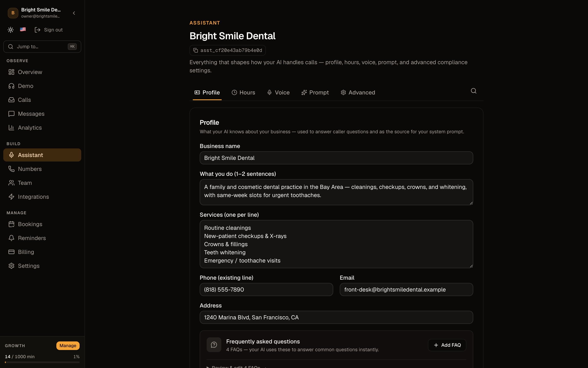This screenshot has width=588, height=368.
Task: Select Assistant in the Build section
Action: pyautogui.click(x=42, y=155)
